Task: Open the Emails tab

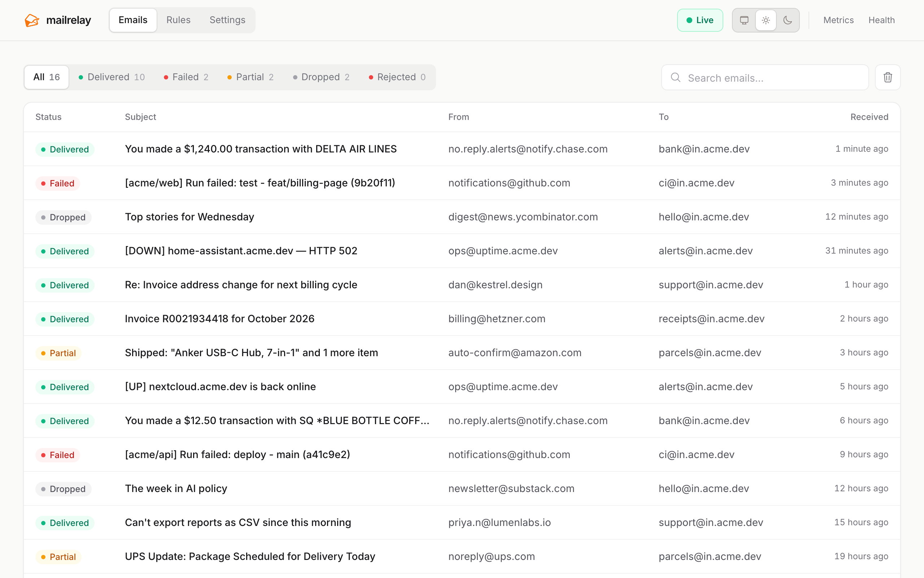Action: [133, 20]
